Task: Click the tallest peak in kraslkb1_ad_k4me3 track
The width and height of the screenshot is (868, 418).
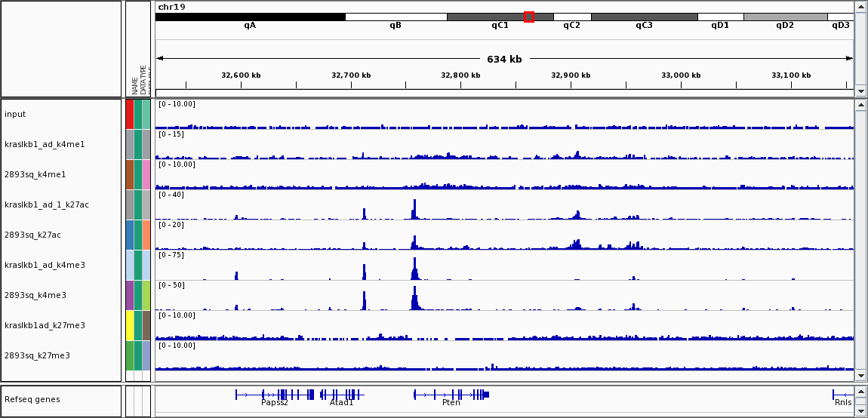Action: pos(414,268)
